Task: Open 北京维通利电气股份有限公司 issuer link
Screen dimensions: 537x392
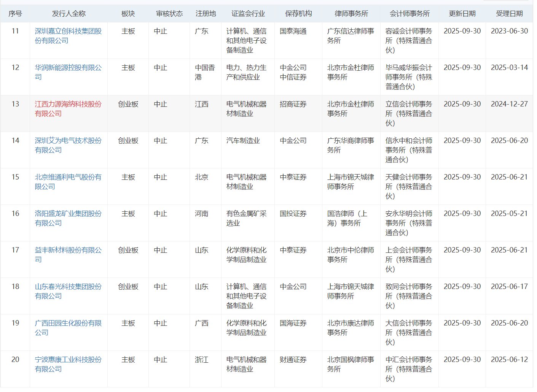Action: click(69, 182)
